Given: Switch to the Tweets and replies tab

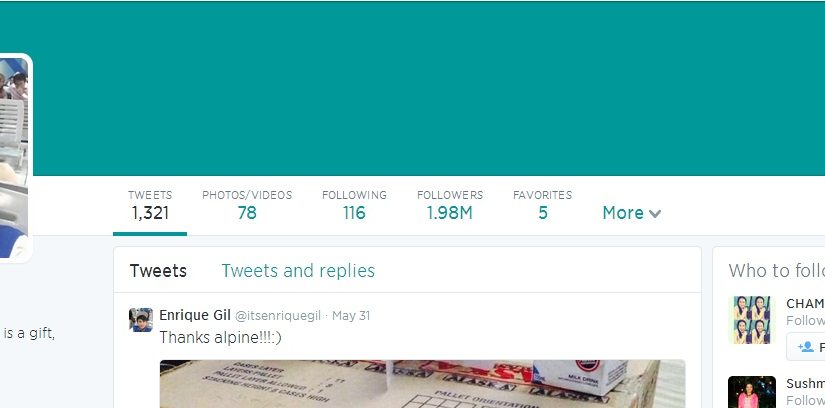Looking at the screenshot, I should pos(298,271).
